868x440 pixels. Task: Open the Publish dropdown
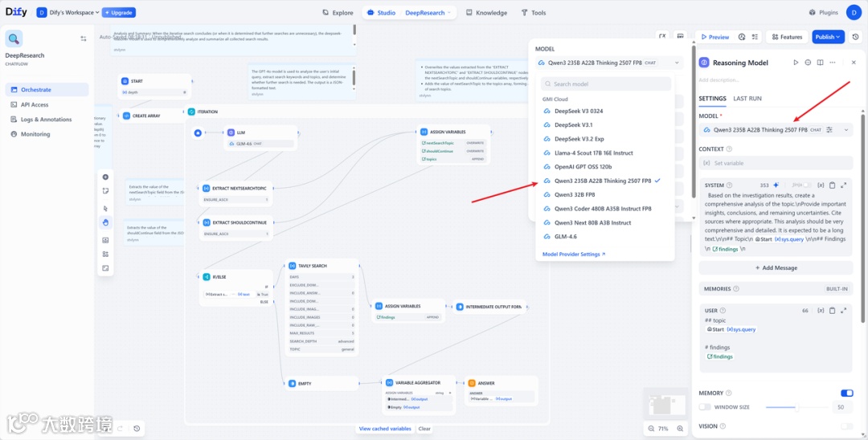point(828,37)
